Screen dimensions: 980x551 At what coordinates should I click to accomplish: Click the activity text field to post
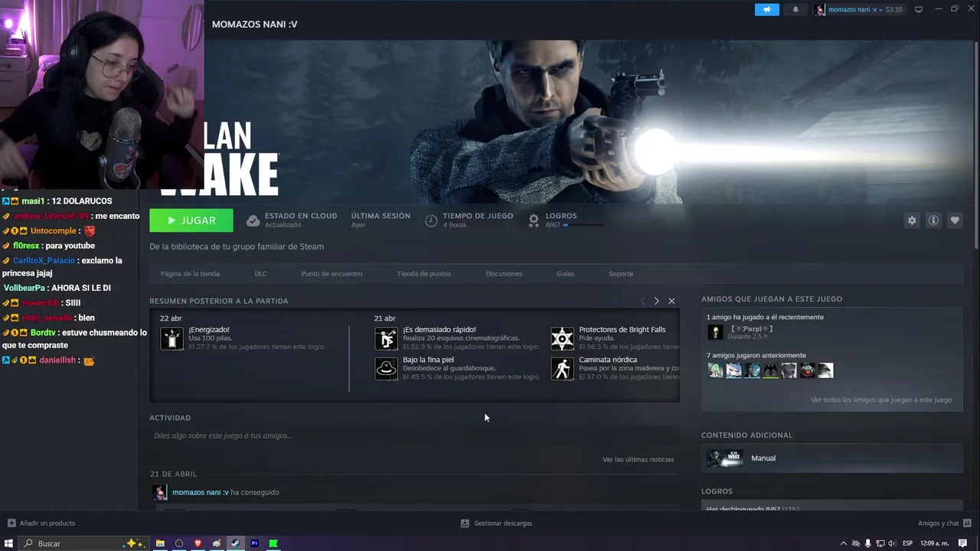click(x=414, y=435)
